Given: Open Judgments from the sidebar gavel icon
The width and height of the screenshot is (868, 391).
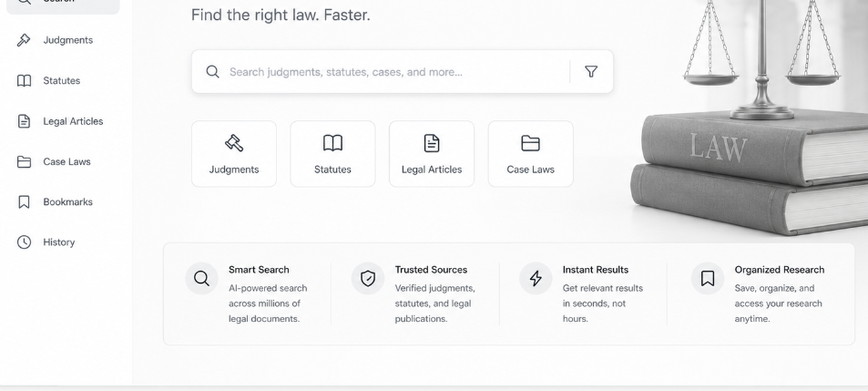Looking at the screenshot, I should [x=24, y=40].
